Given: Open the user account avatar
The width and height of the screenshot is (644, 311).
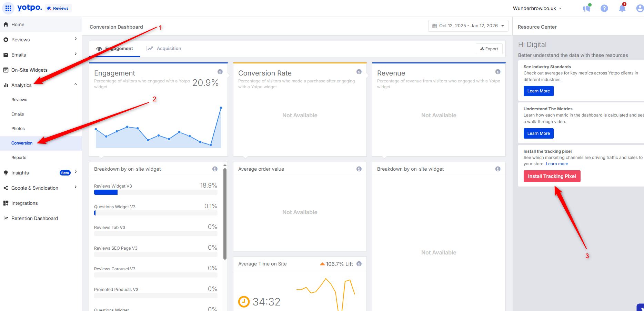Looking at the screenshot, I should click(x=640, y=8).
